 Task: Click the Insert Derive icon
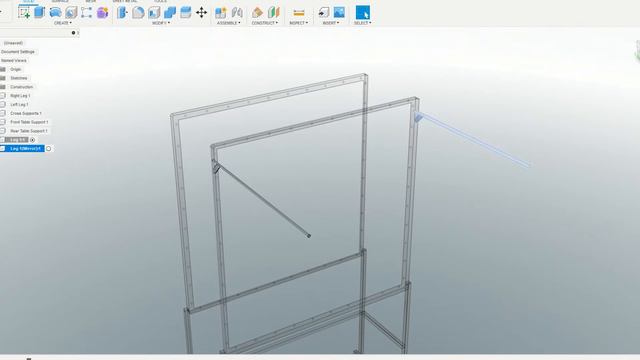(324, 13)
